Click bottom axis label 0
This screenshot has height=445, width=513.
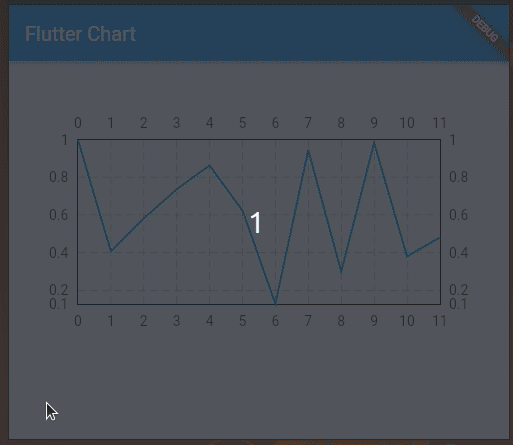(78, 321)
